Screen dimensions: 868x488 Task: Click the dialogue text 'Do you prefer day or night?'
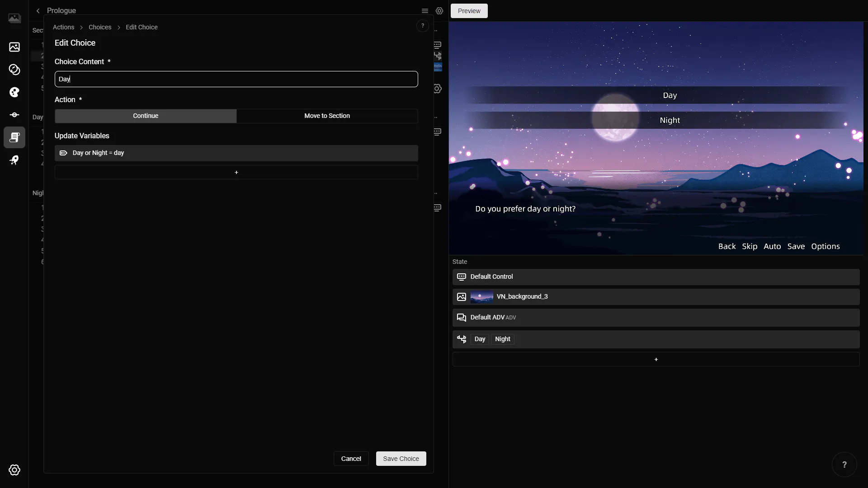click(x=525, y=209)
